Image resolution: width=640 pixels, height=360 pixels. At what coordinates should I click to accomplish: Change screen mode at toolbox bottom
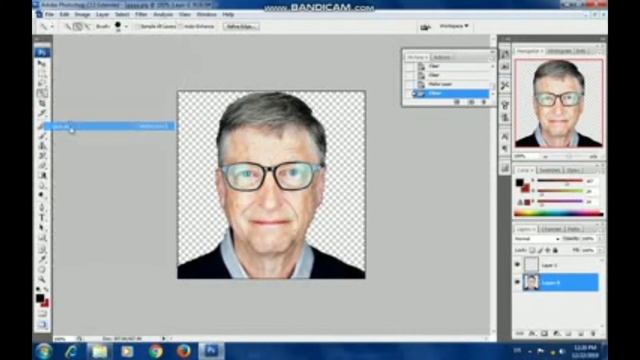42,324
